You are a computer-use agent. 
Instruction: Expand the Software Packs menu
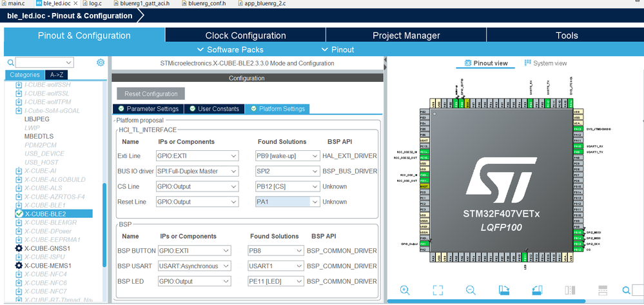[230, 50]
